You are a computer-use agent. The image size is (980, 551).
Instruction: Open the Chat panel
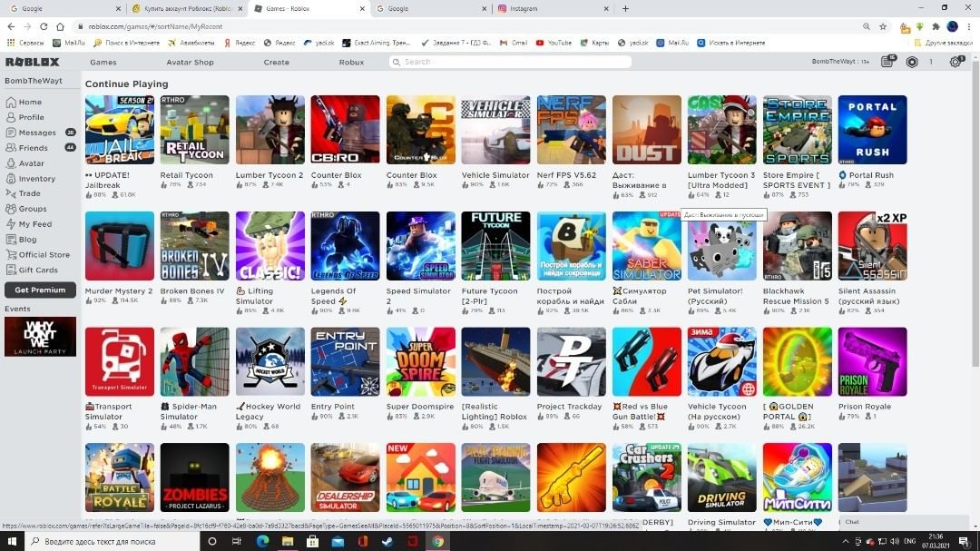(x=905, y=522)
